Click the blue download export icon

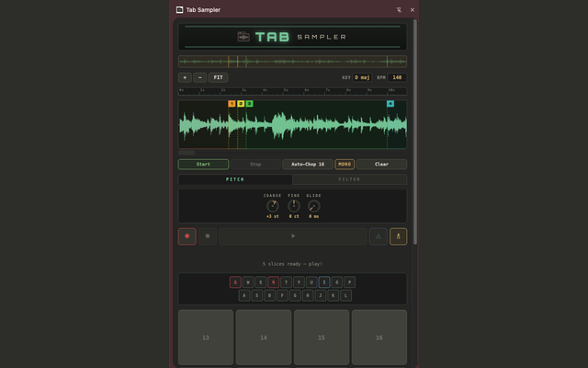[378, 236]
